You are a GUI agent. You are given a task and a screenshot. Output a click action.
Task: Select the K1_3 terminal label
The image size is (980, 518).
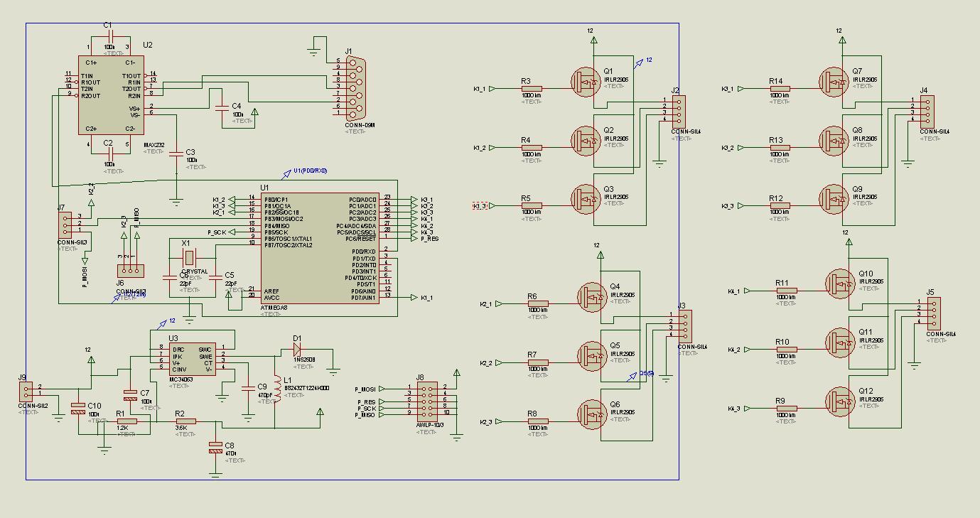(480, 206)
